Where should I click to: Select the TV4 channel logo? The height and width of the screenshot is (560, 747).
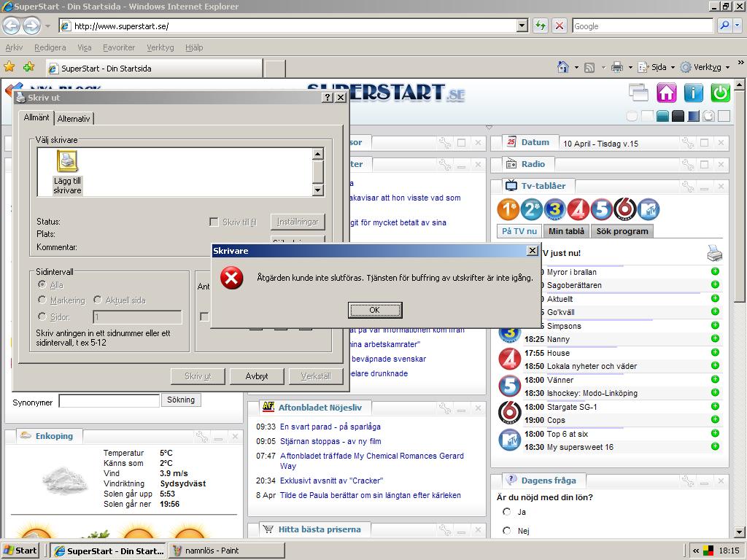click(x=578, y=209)
